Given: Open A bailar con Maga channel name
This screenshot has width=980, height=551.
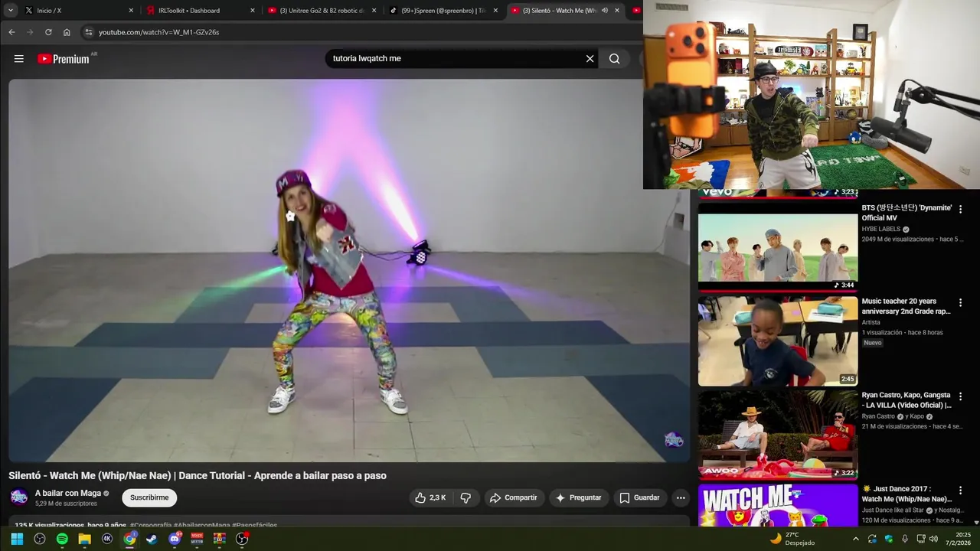Looking at the screenshot, I should point(68,494).
